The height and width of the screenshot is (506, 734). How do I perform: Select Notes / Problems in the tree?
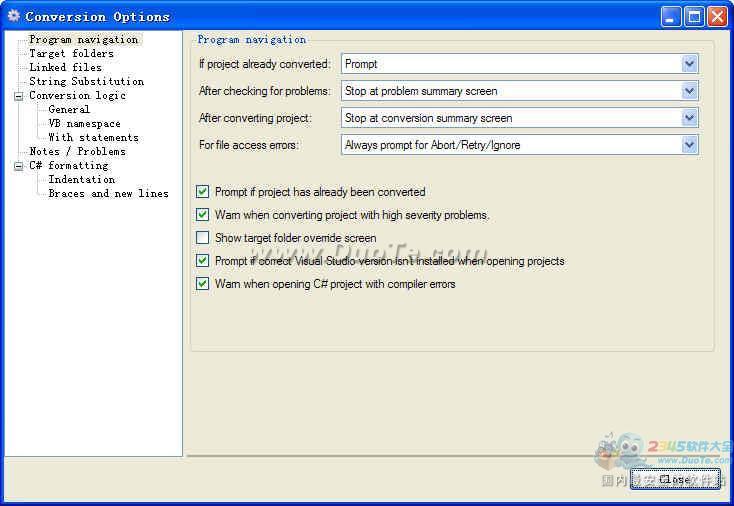(x=78, y=152)
